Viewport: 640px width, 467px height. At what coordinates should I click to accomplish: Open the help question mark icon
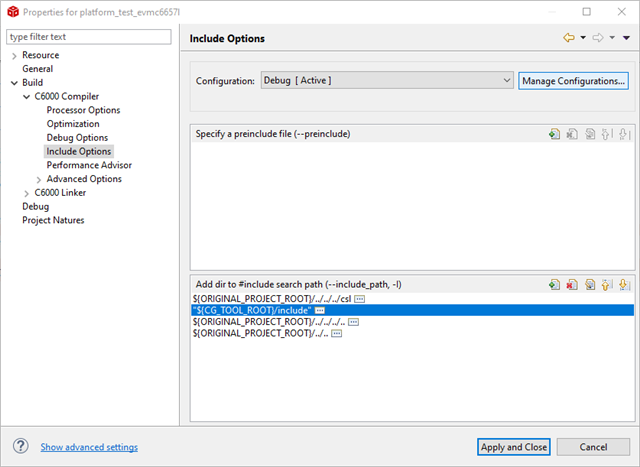point(20,446)
